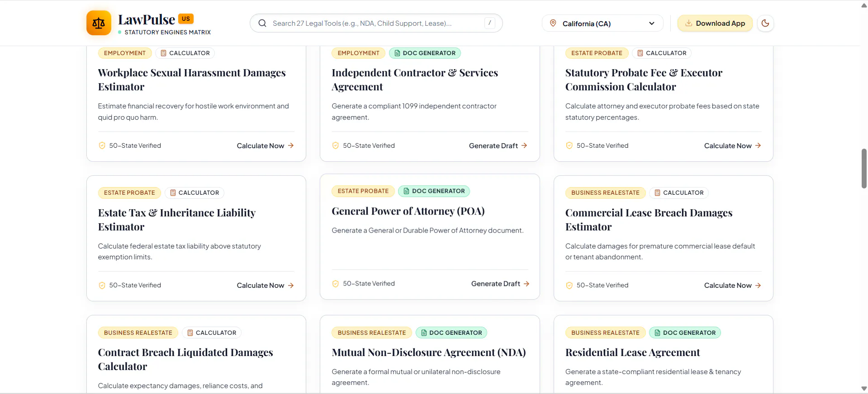
Task: Click Calculator badge on Commercial Lease card
Action: [679, 192]
